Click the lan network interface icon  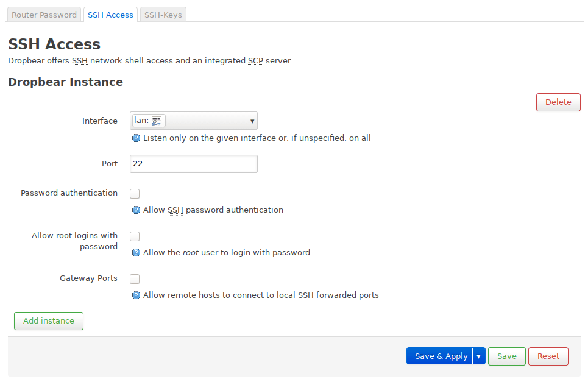pyautogui.click(x=157, y=121)
